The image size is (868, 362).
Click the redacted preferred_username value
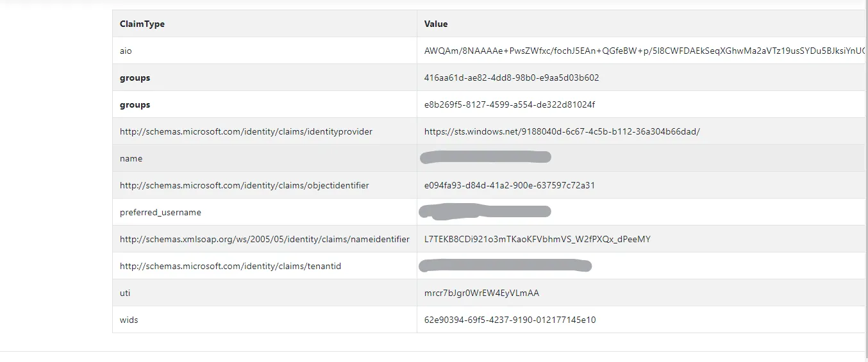point(485,211)
